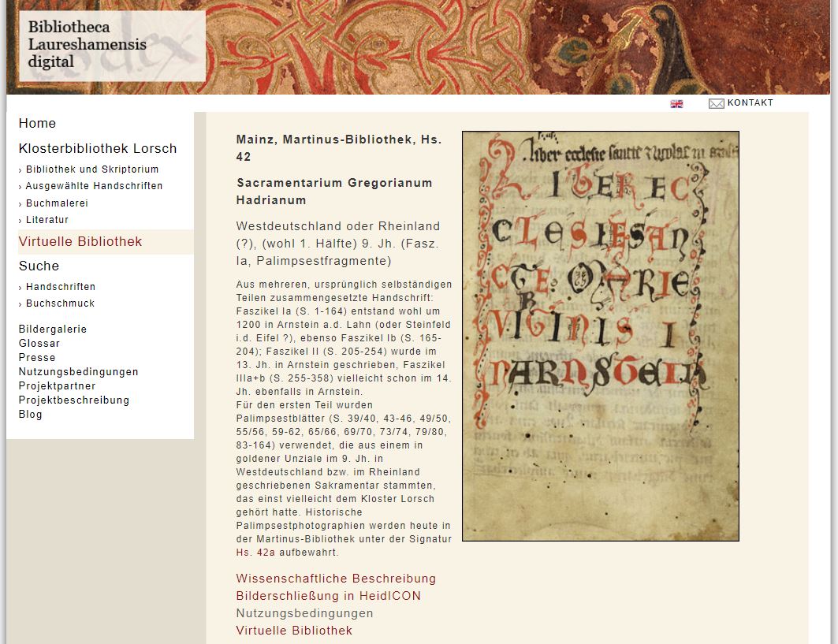This screenshot has width=838, height=644.
Task: Open the Bildergalerie link
Action: (52, 329)
